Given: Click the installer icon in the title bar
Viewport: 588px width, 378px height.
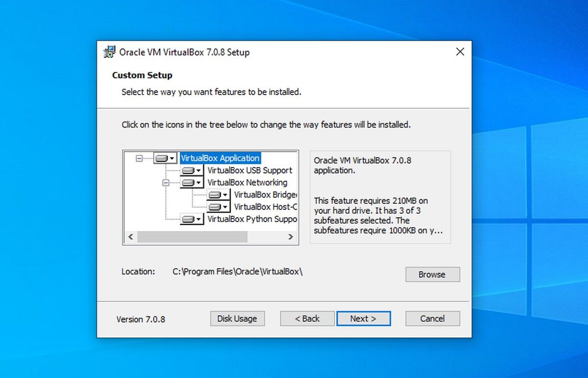Looking at the screenshot, I should (110, 52).
